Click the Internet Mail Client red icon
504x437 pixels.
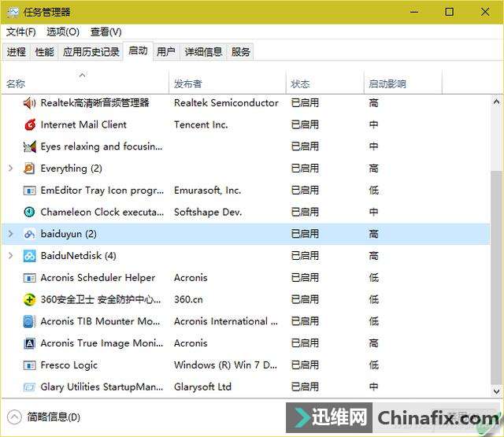pyautogui.click(x=30, y=124)
